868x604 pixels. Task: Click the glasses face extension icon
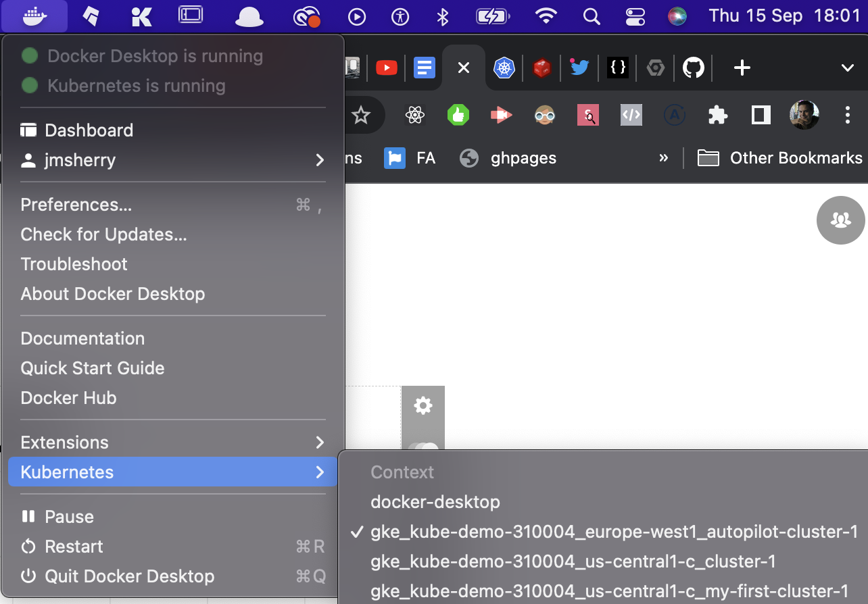544,116
